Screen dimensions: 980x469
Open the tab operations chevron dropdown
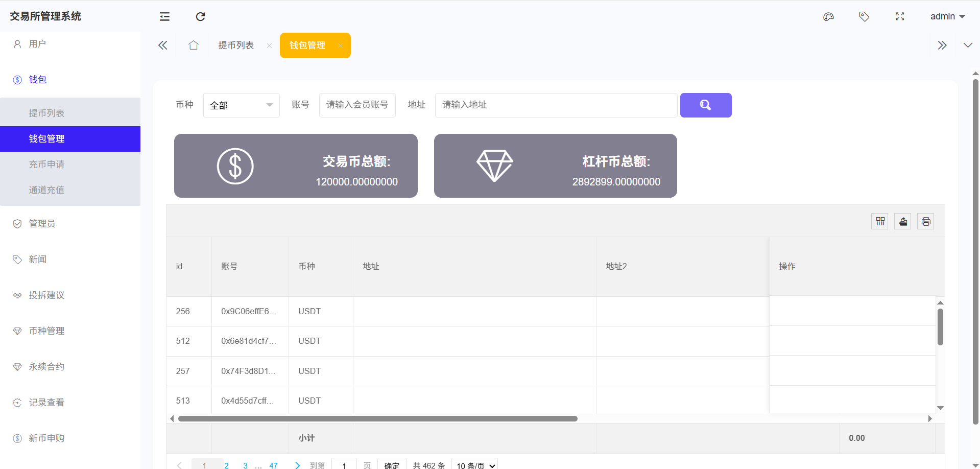(x=967, y=45)
